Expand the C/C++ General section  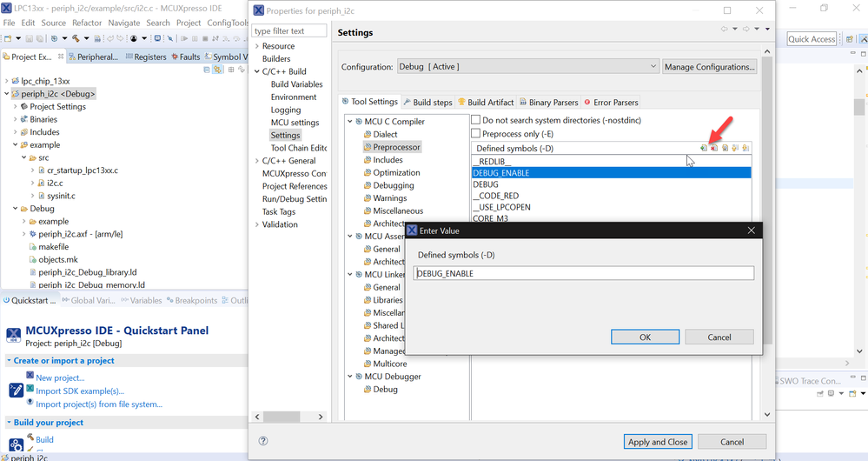[x=256, y=161]
